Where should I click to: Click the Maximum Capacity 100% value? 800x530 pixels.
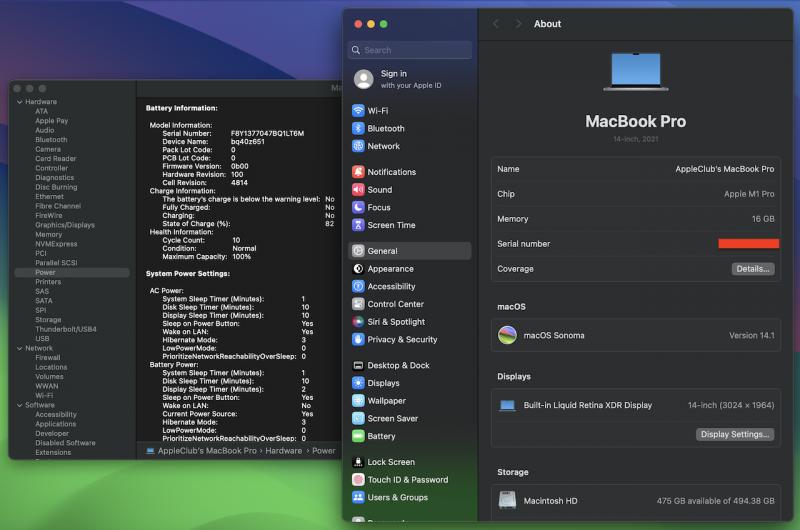(x=241, y=257)
